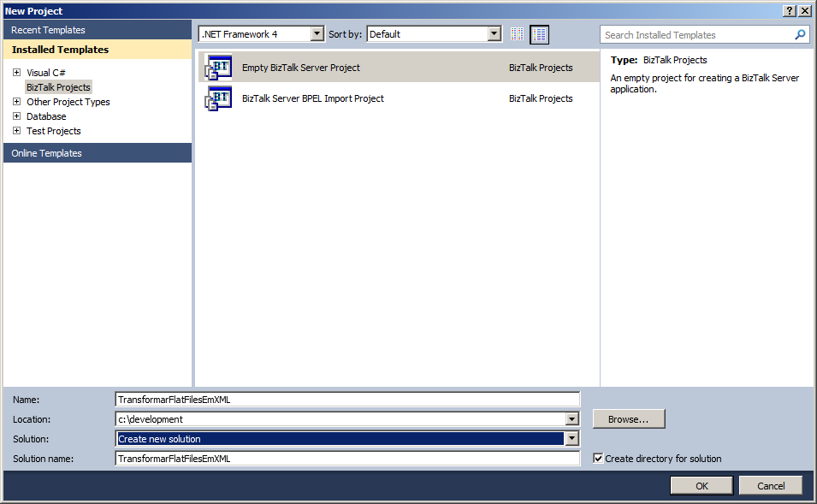The width and height of the screenshot is (817, 504).
Task: Open the Solution dropdown arrow
Action: (572, 439)
